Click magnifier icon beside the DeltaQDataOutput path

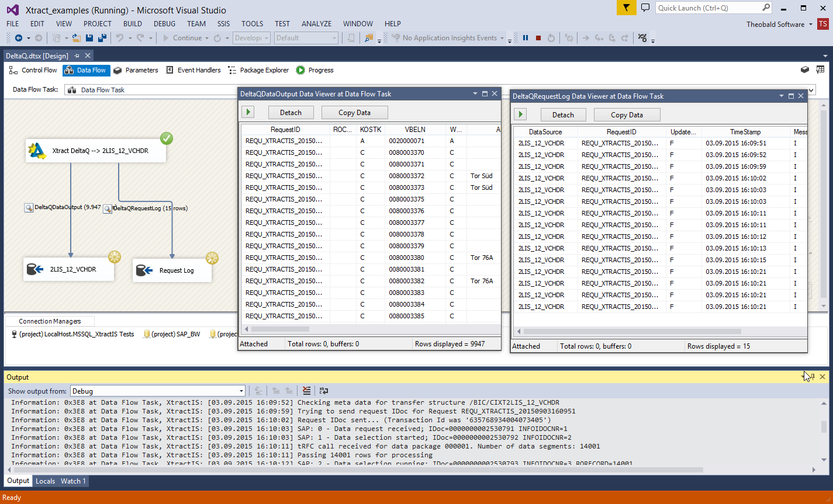click(29, 208)
